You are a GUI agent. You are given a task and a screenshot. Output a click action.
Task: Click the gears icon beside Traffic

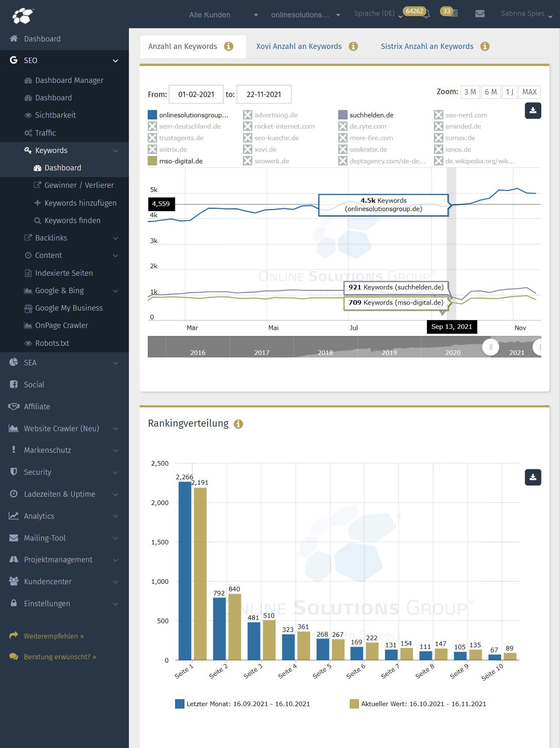(x=28, y=133)
